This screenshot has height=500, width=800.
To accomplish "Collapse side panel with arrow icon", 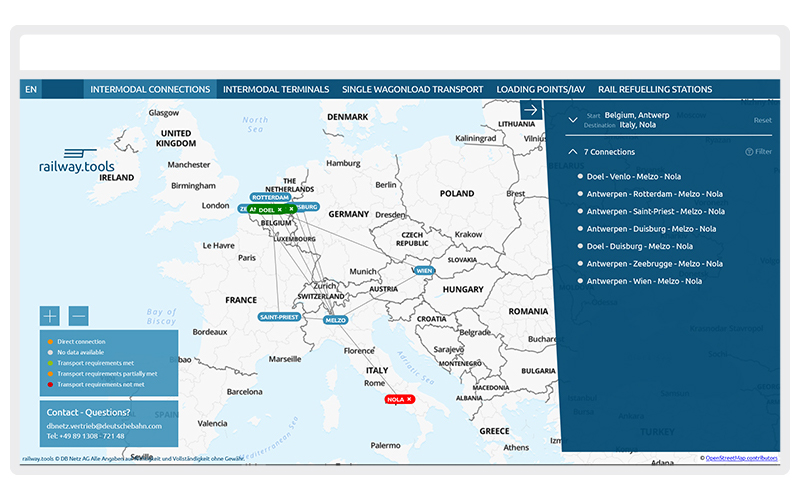I will [531, 110].
